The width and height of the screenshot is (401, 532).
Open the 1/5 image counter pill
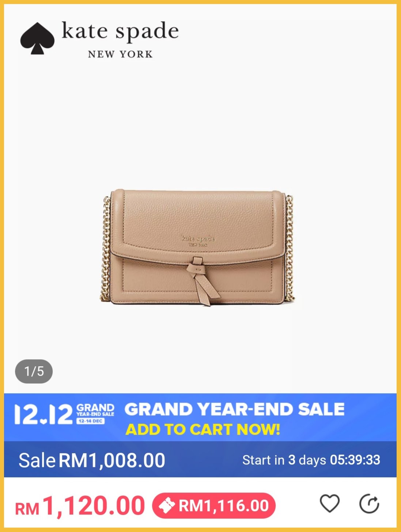pos(34,371)
